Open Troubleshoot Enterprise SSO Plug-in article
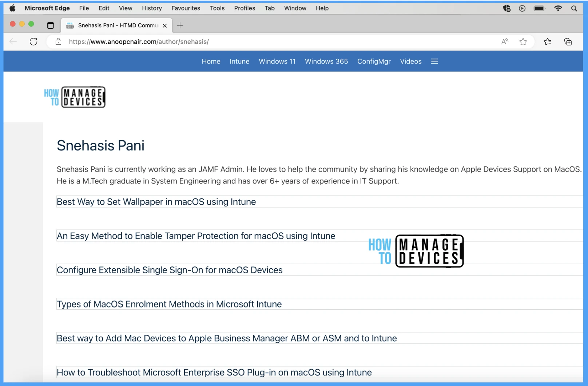This screenshot has height=386, width=588. [214, 373]
